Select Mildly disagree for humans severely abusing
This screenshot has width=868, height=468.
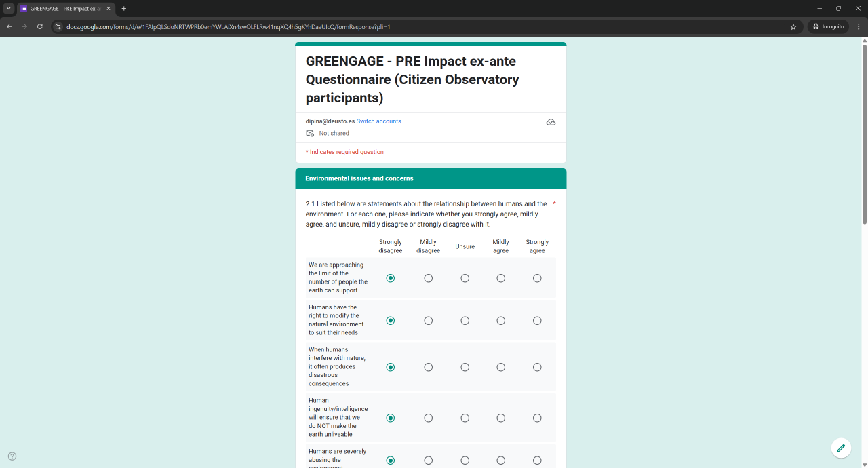[429, 461]
